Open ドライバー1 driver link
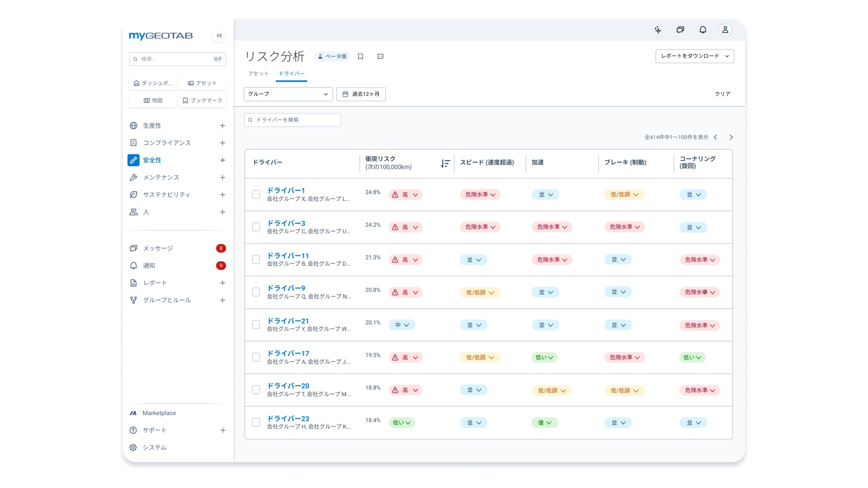Image resolution: width=868 pixels, height=488 pixels. (x=286, y=191)
